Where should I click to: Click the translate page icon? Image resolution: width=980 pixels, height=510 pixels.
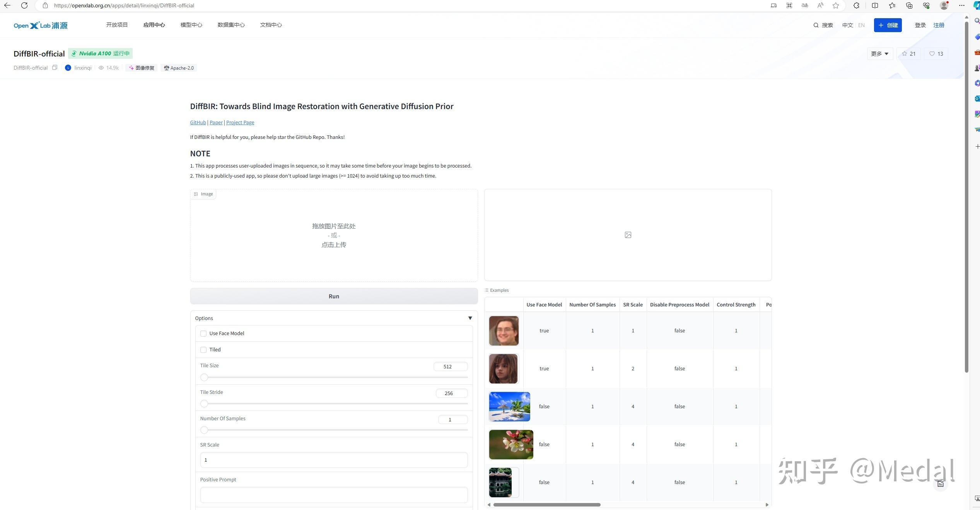[x=805, y=5]
